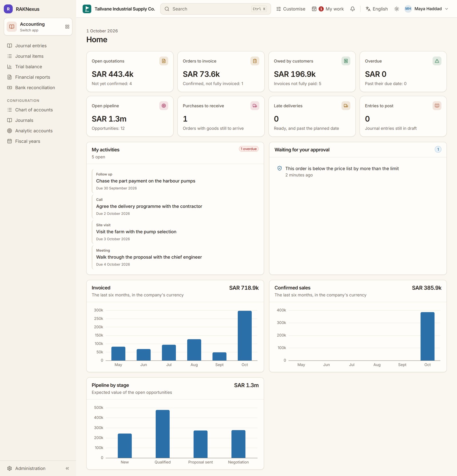Navigate to Analytic accounts
Viewport: 457px width, 476px height.
[38, 131]
